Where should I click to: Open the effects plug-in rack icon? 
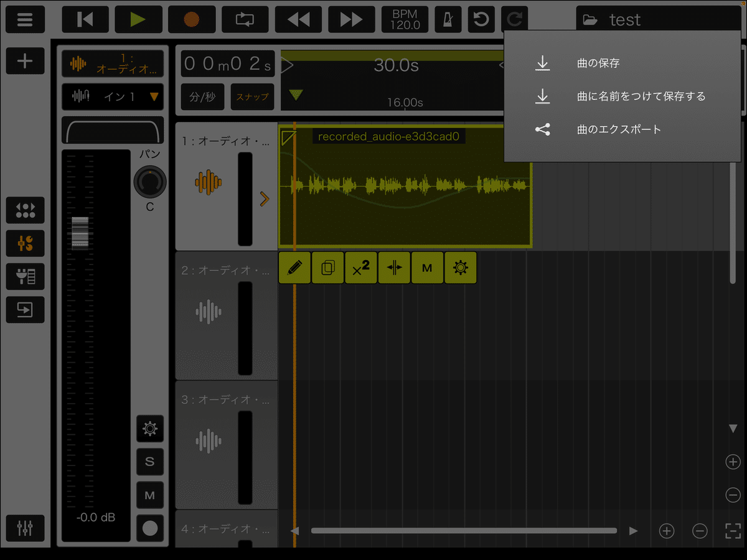[x=25, y=276]
